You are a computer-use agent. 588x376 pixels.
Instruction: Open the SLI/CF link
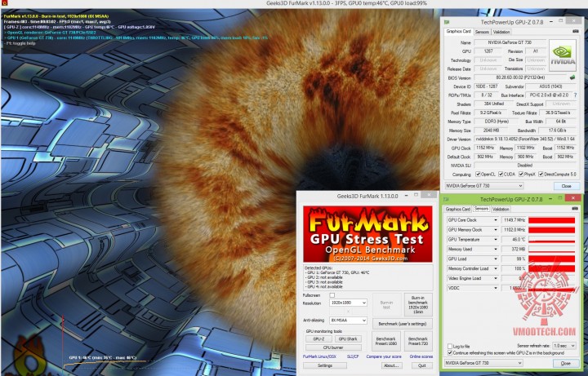(x=353, y=356)
